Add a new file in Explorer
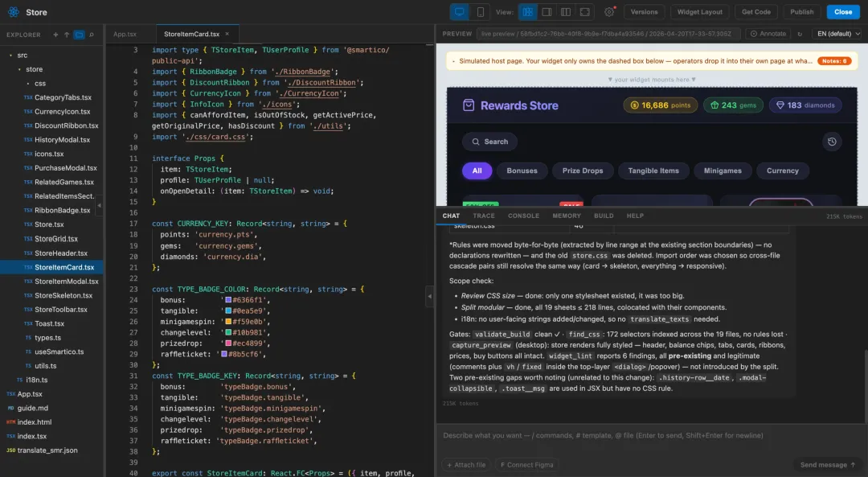 point(55,35)
